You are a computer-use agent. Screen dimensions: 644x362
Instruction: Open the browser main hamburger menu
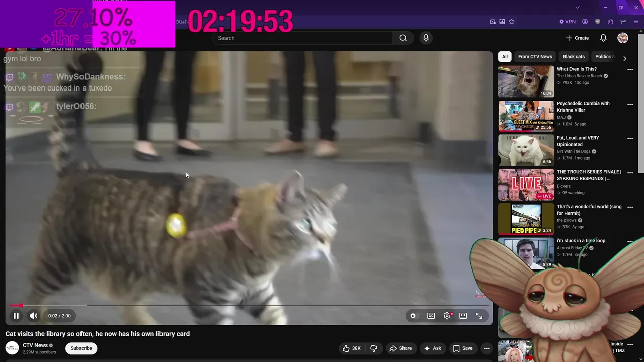click(636, 22)
